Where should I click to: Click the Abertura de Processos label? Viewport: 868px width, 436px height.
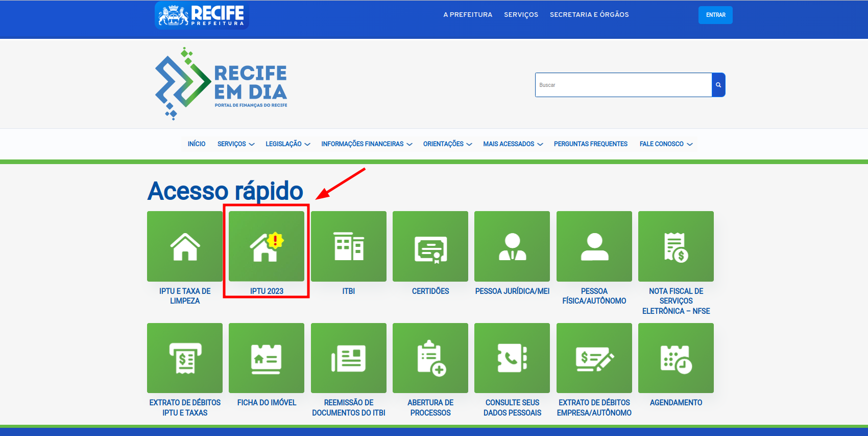coord(430,408)
